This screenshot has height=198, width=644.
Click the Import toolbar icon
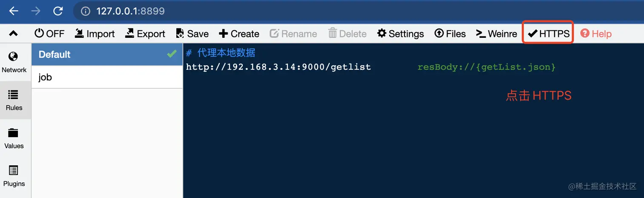[79, 33]
